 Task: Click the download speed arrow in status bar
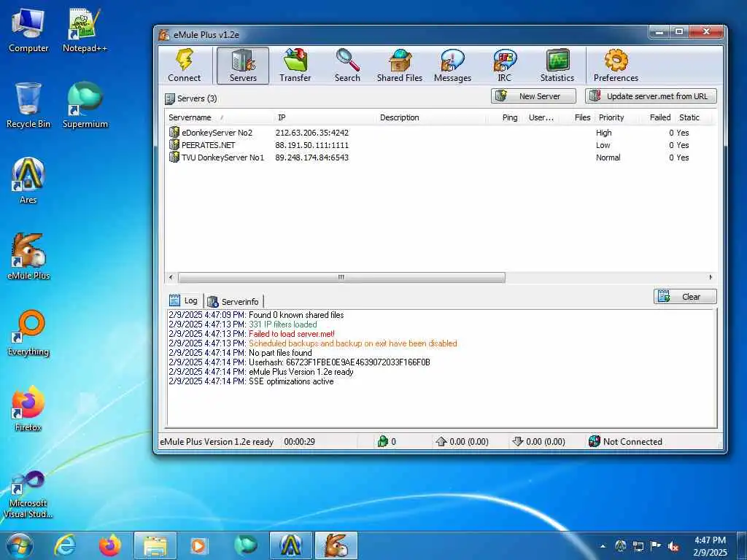[x=518, y=441]
